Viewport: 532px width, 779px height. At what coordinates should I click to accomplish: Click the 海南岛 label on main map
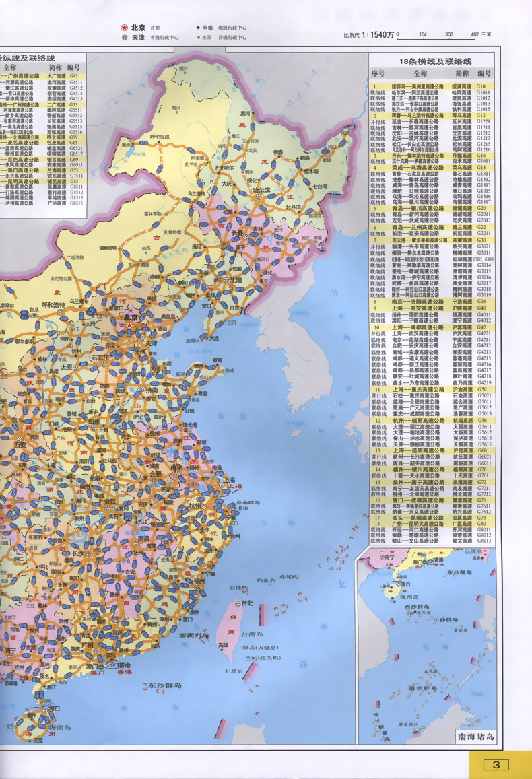pos(60,727)
